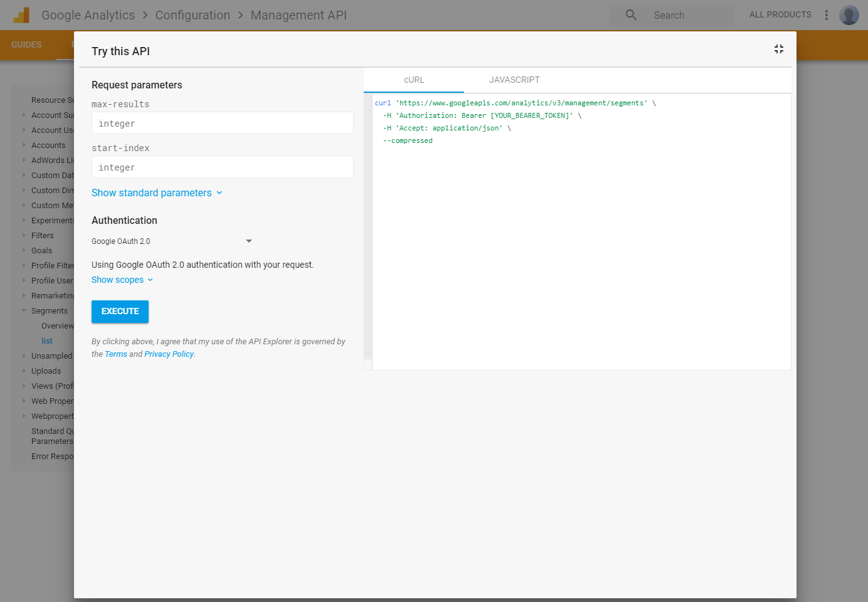Viewport: 868px width, 602px height.
Task: Click the Authorization Bearer header line
Action: [482, 115]
